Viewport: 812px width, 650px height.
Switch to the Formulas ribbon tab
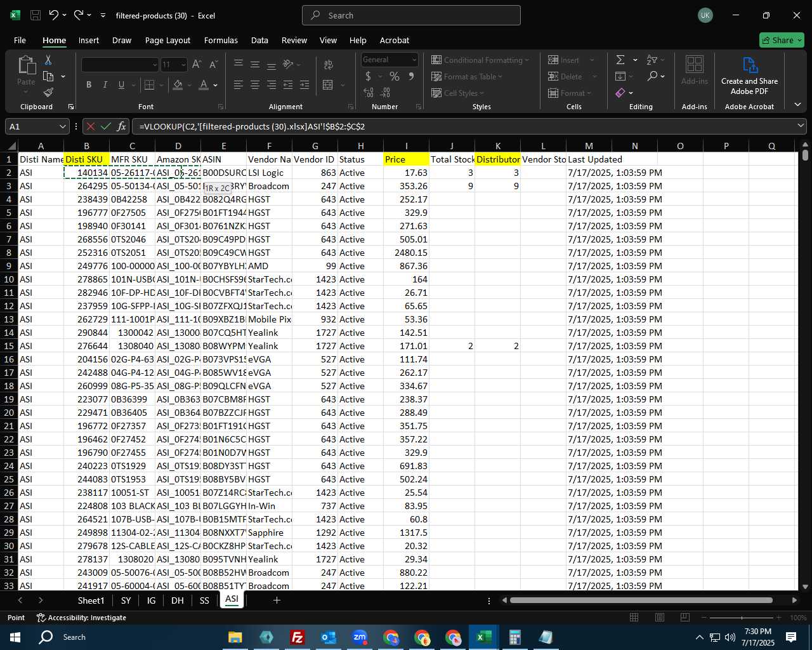tap(221, 40)
